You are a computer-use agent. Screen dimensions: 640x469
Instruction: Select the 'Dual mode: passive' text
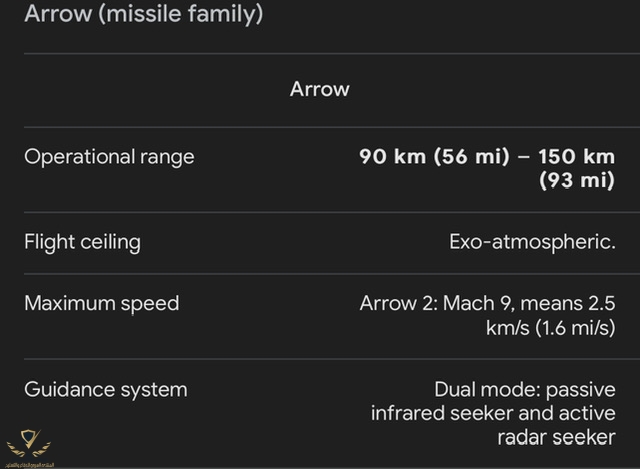click(x=525, y=390)
